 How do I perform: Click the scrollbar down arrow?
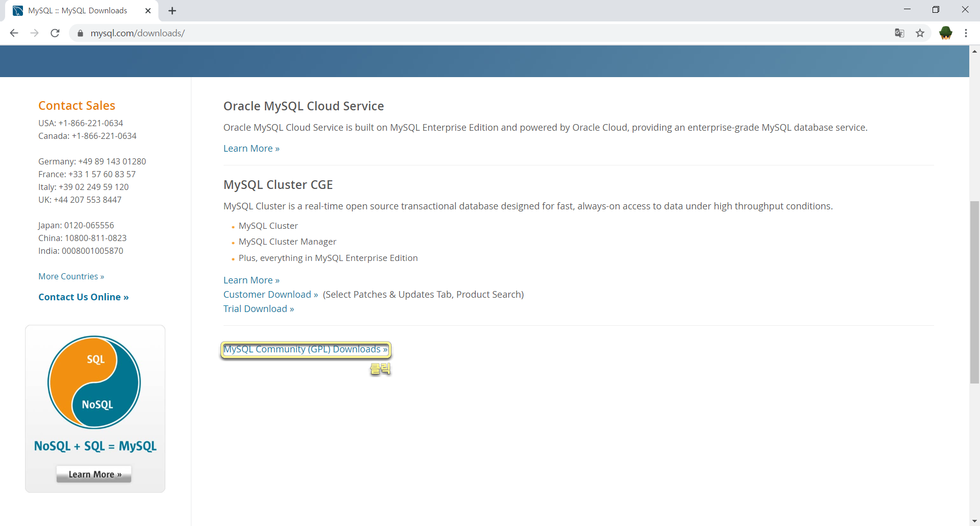(x=974, y=521)
